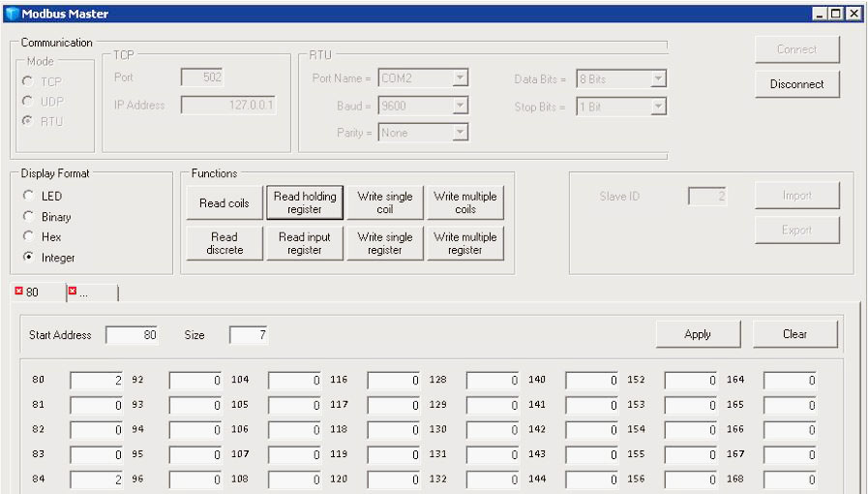Select Binary display format

[x=28, y=216]
